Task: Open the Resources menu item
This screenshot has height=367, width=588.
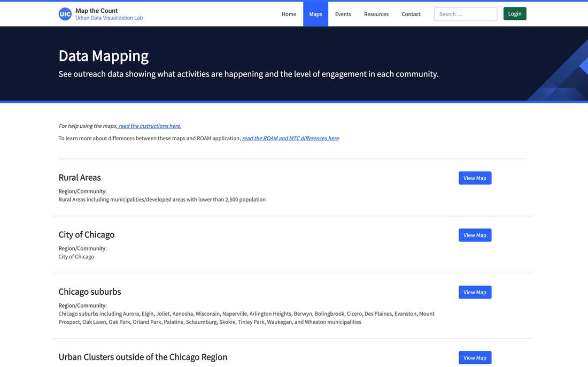Action: pos(376,14)
